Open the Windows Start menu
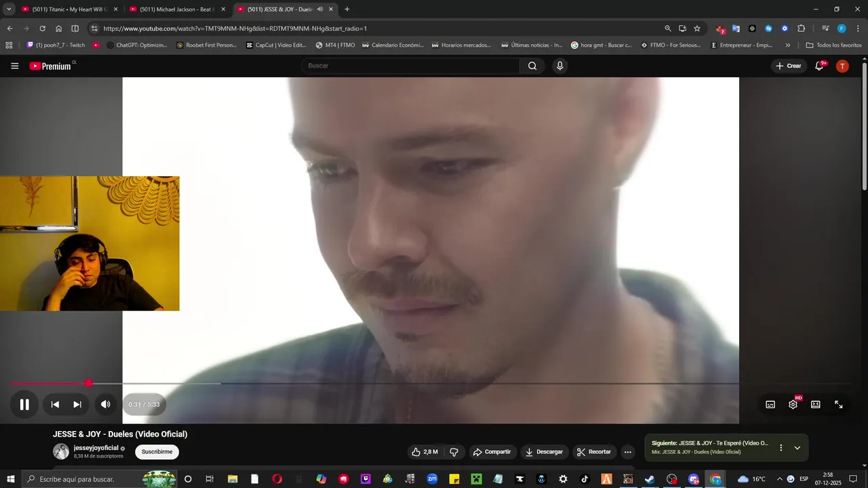The height and width of the screenshot is (488, 868). pos(10,479)
